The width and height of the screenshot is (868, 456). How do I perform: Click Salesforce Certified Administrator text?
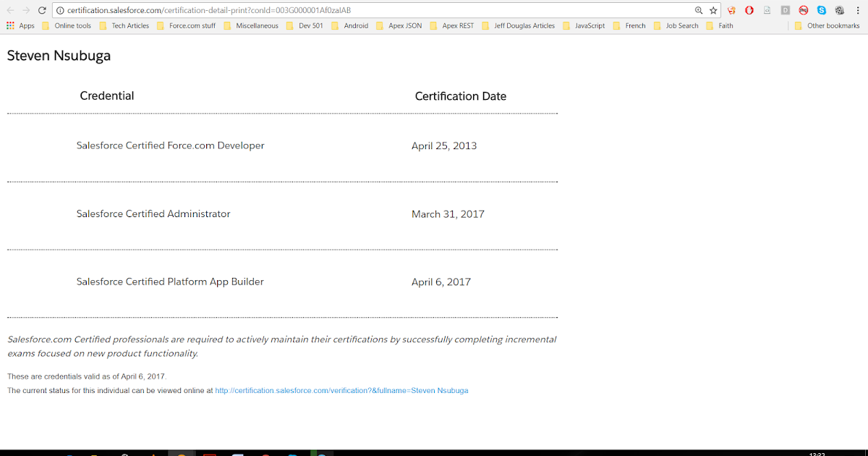tap(153, 214)
